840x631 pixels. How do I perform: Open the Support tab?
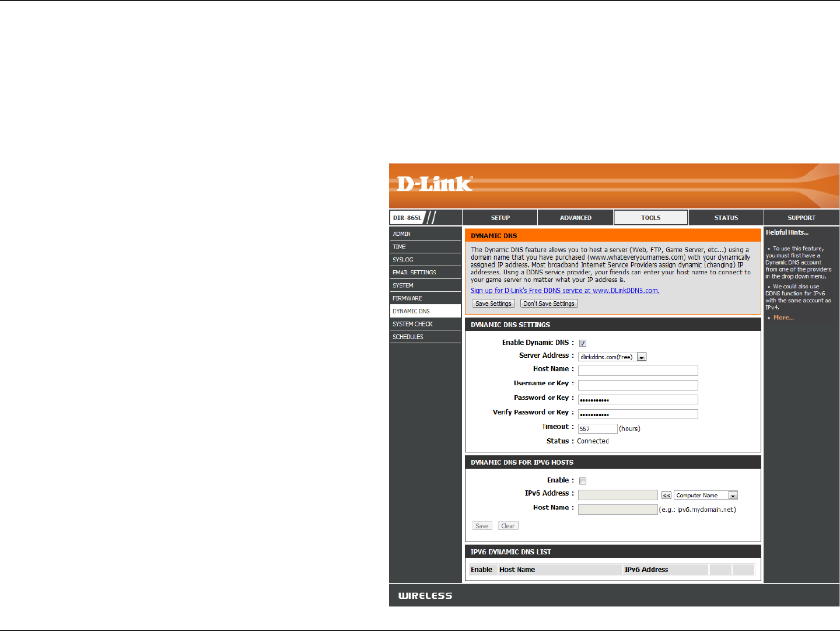(x=801, y=218)
